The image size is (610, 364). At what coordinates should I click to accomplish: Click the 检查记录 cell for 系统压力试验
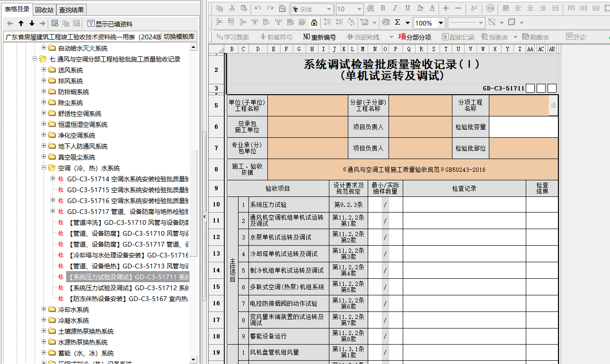pyautogui.click(x=464, y=204)
